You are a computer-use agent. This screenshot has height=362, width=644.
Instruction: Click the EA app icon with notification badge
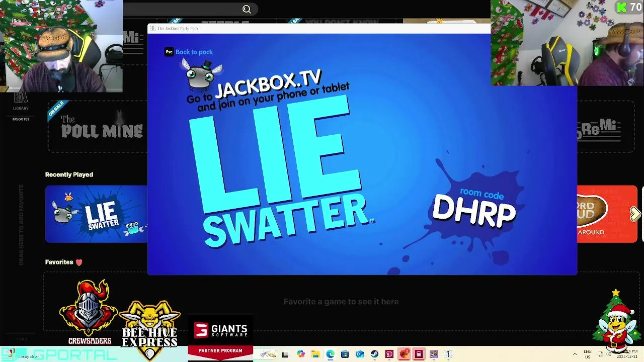405,354
